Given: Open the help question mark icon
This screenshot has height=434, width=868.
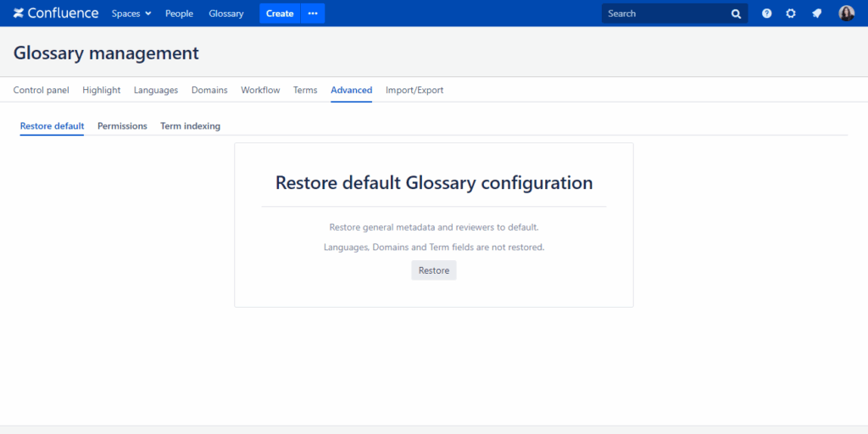Looking at the screenshot, I should [767, 14].
